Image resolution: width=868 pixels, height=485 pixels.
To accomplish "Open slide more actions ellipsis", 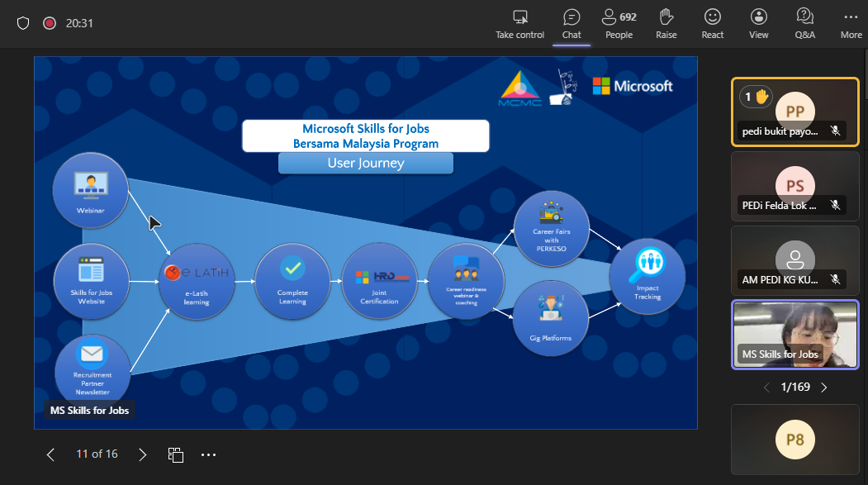I will click(x=208, y=454).
